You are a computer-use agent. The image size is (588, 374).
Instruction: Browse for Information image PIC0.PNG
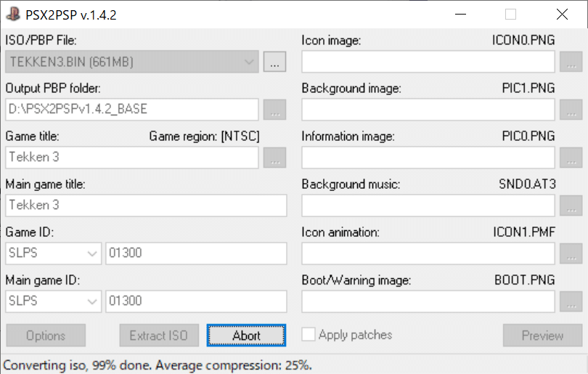tap(571, 158)
